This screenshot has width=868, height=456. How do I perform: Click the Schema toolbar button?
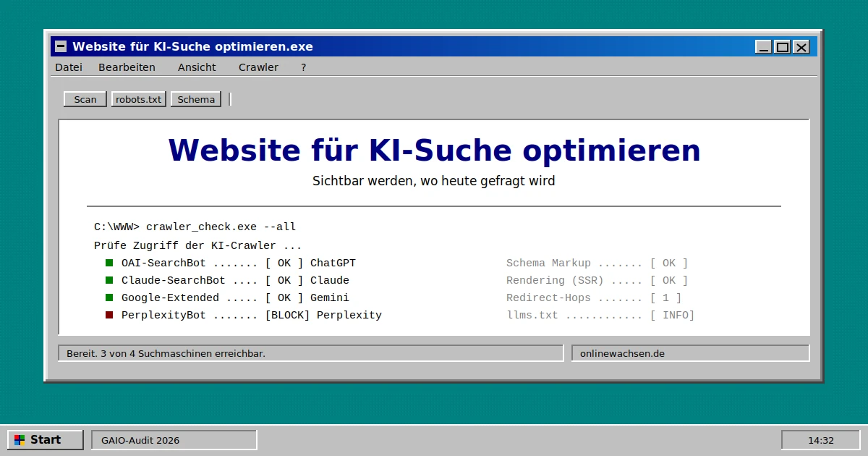(196, 99)
